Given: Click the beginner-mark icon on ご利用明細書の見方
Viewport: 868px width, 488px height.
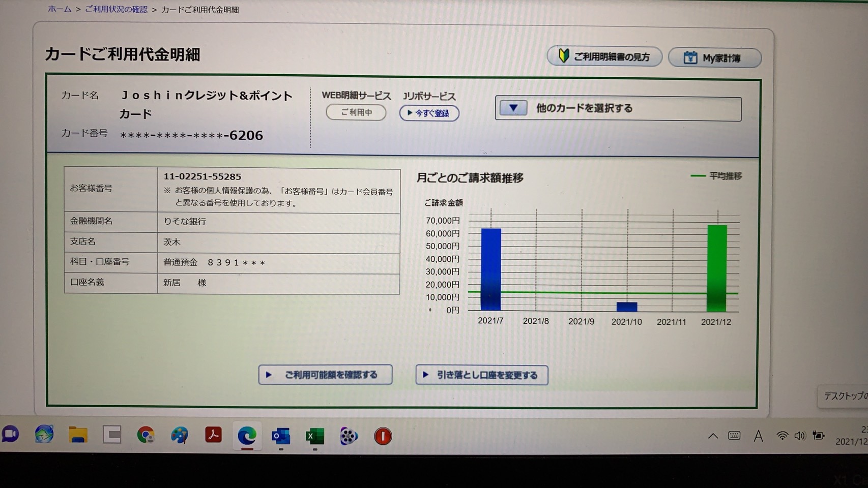Looking at the screenshot, I should 563,55.
